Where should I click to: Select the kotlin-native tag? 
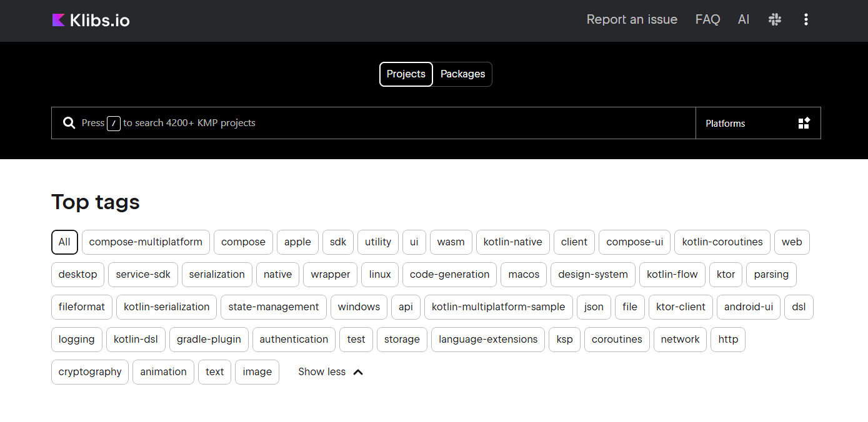(513, 242)
